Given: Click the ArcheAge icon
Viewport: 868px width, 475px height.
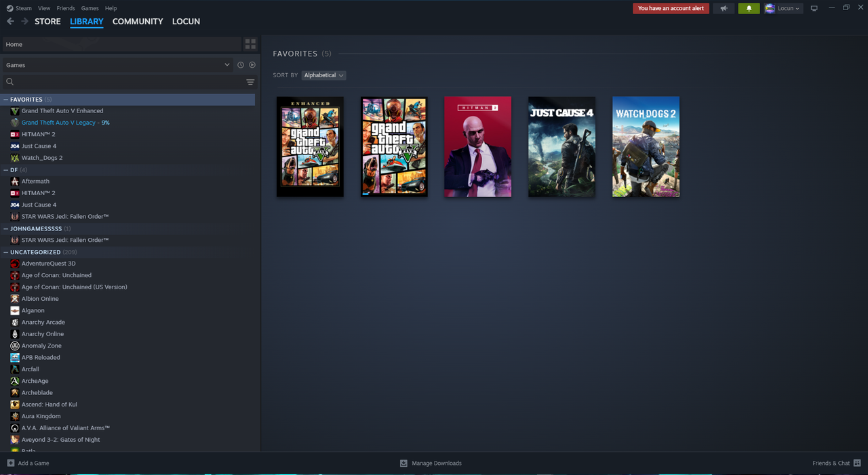Looking at the screenshot, I should pos(15,381).
